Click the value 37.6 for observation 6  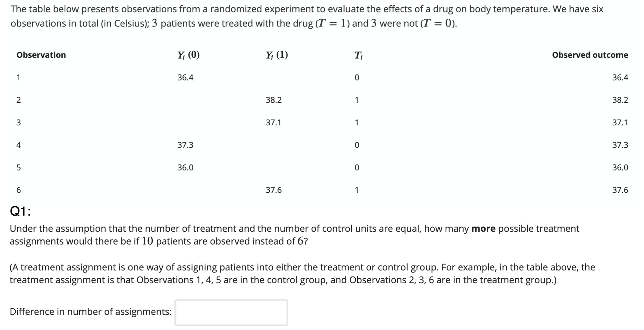click(274, 190)
